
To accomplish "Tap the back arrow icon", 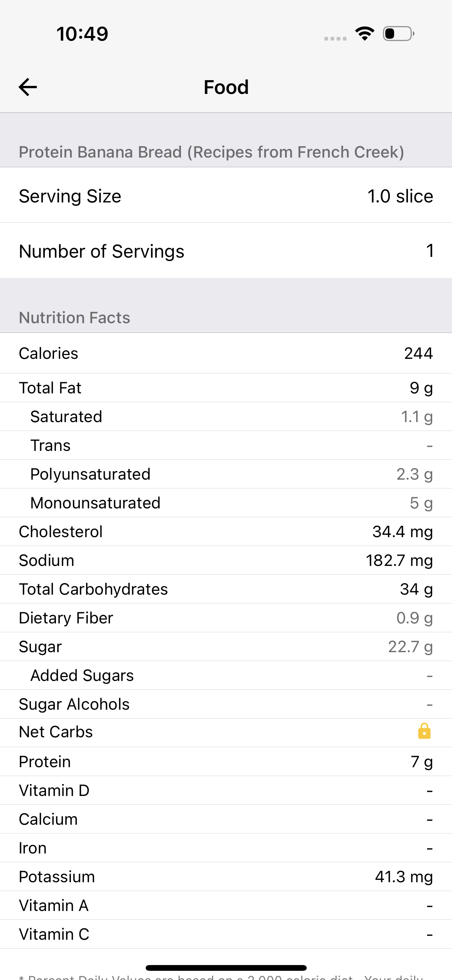I will [28, 87].
